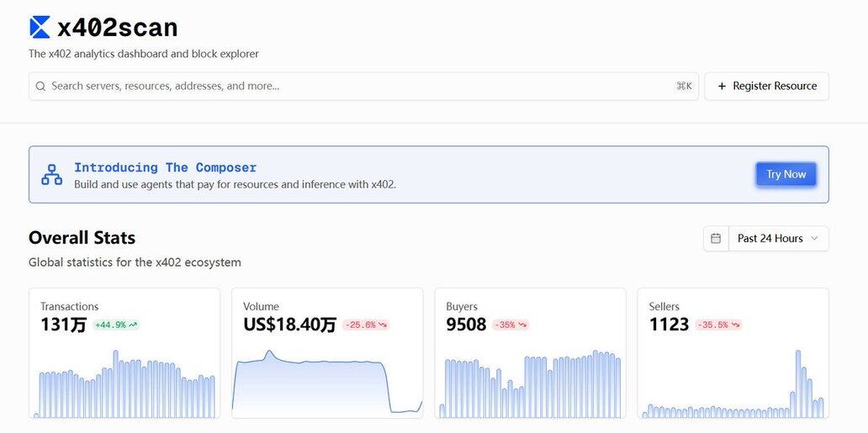Click the x402scan site title
Viewport: 868px width, 433px height.
[118, 28]
